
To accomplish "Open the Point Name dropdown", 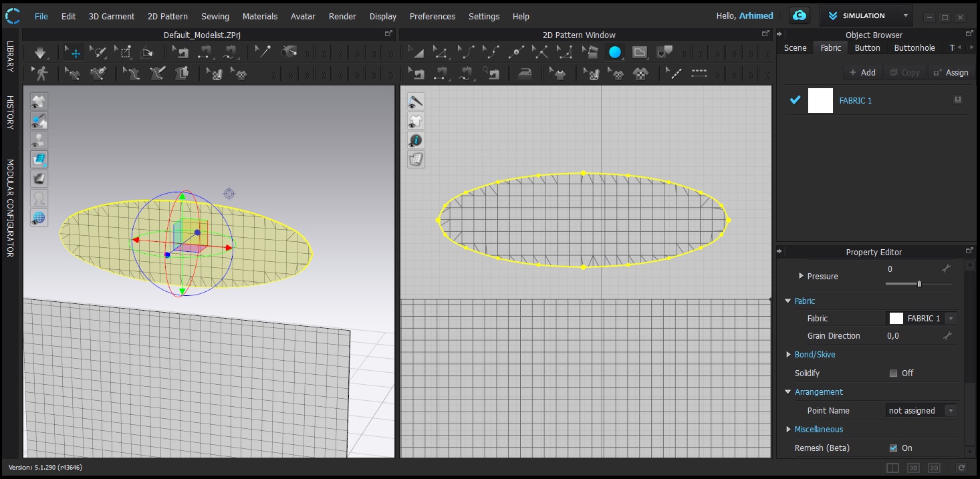I will coord(921,411).
